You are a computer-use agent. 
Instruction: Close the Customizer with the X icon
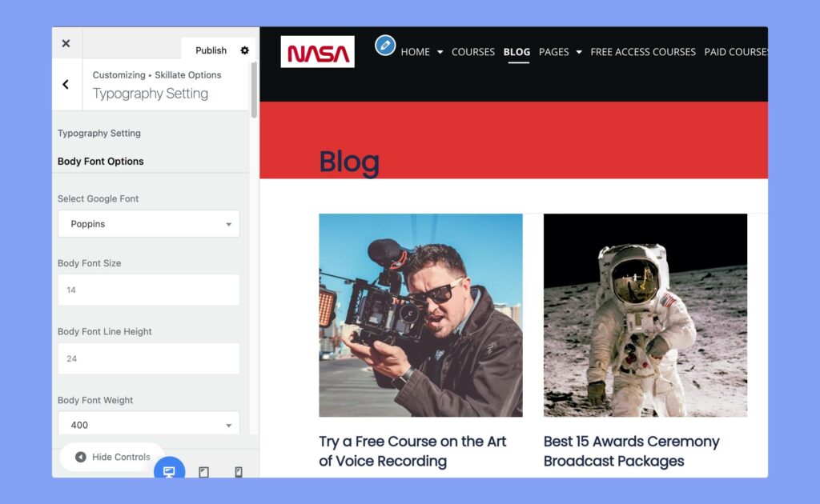[66, 43]
